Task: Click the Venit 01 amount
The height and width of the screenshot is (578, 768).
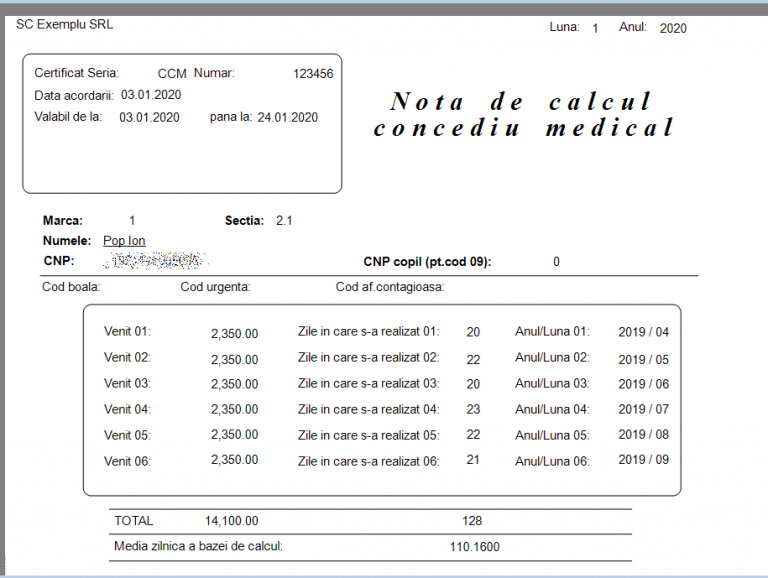Action: (234, 334)
